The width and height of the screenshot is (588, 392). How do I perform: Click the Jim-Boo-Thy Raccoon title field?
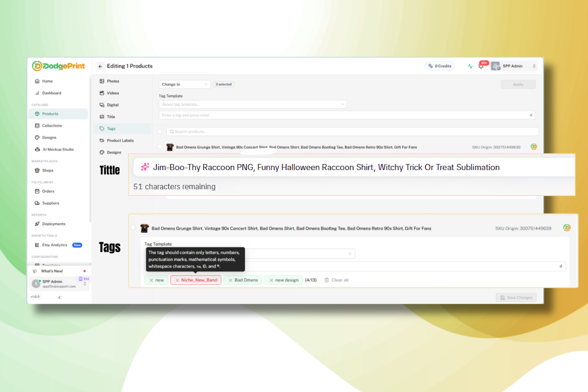[353, 167]
